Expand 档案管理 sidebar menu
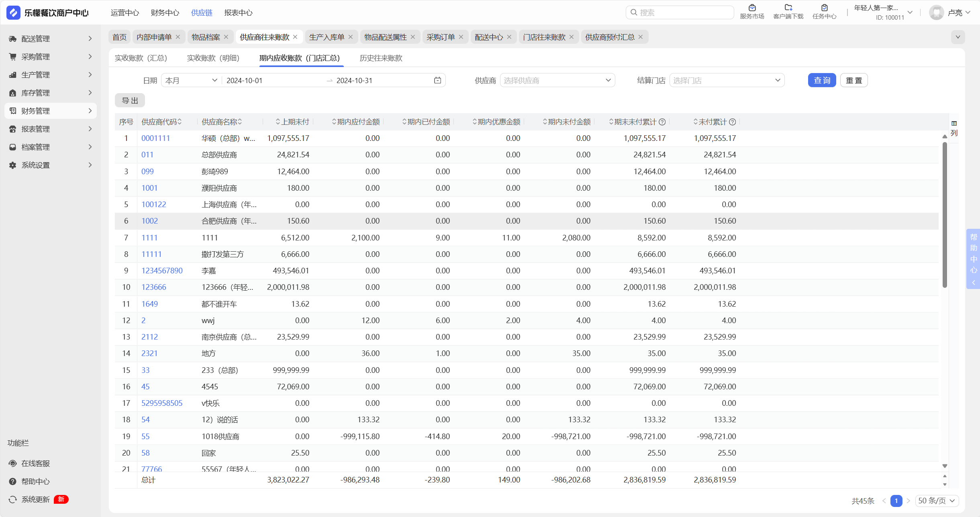Screen dimensions: 980x517 pyautogui.click(x=51, y=147)
